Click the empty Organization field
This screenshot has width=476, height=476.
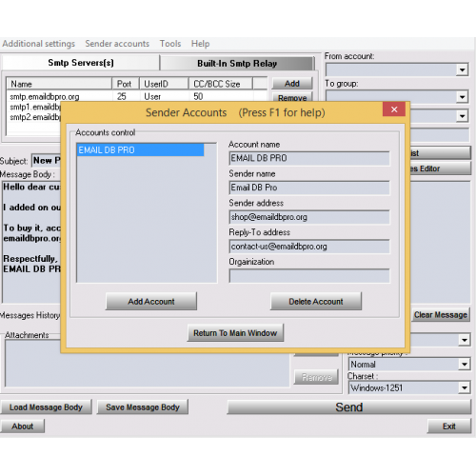pos(309,276)
